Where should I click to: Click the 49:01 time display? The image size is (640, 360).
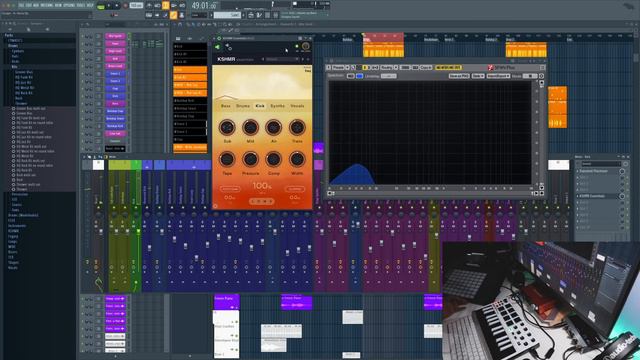pyautogui.click(x=204, y=6)
